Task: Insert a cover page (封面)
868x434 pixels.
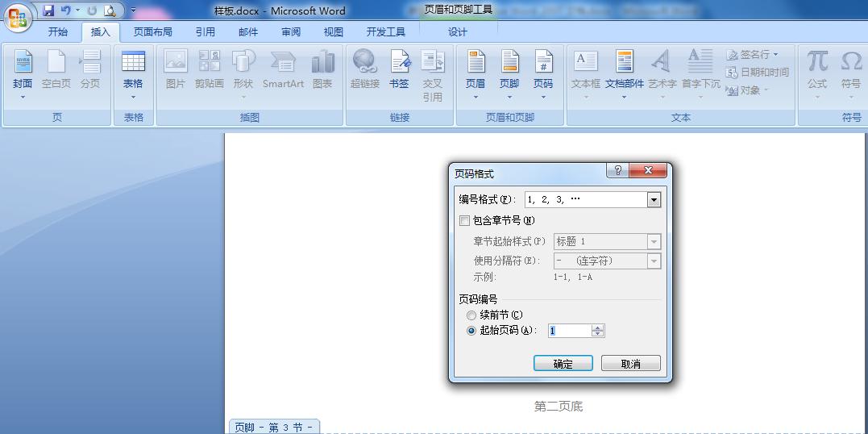Action: (23, 75)
